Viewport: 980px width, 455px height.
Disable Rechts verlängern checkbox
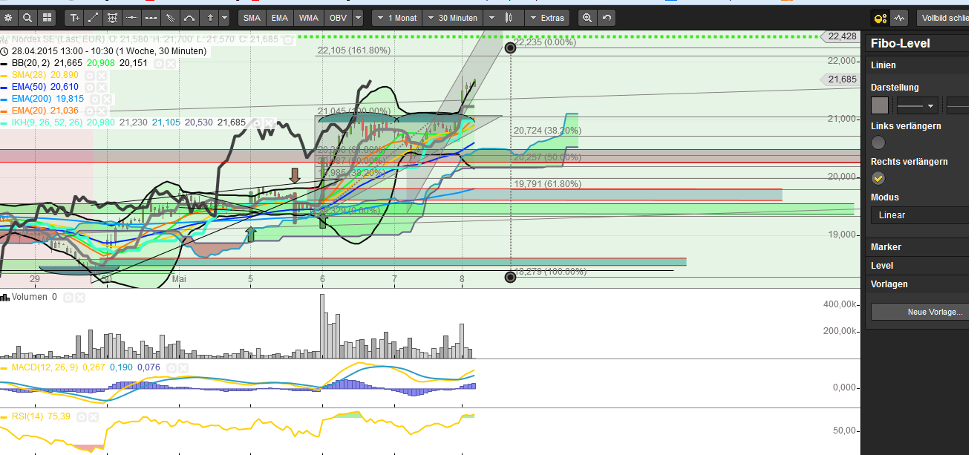coord(878,178)
